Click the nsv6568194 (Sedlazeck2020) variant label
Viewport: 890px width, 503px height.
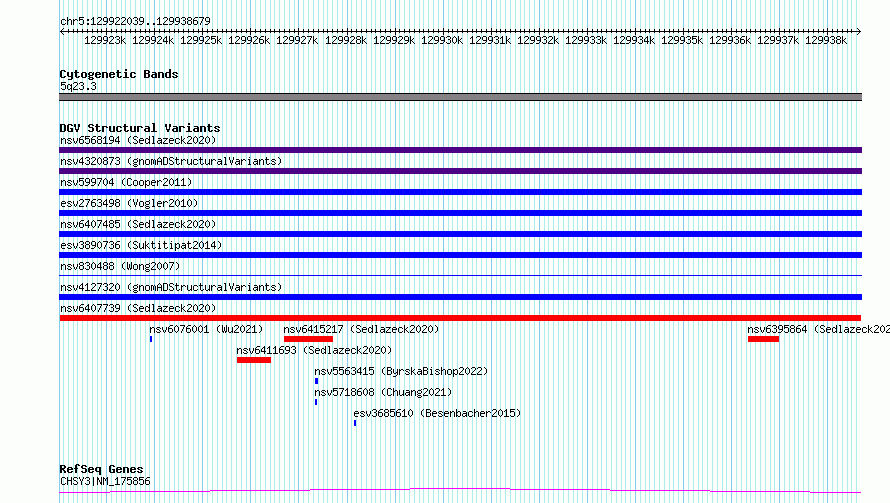[138, 140]
